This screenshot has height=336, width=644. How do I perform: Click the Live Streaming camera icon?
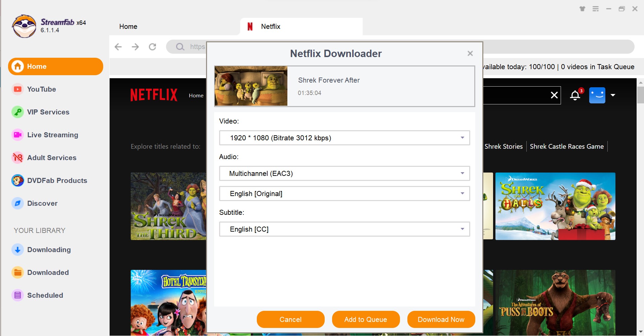click(x=17, y=135)
